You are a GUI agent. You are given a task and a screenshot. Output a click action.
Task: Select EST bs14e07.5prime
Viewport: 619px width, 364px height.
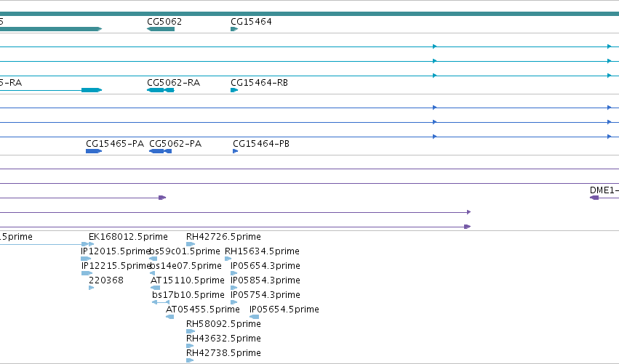point(185,266)
